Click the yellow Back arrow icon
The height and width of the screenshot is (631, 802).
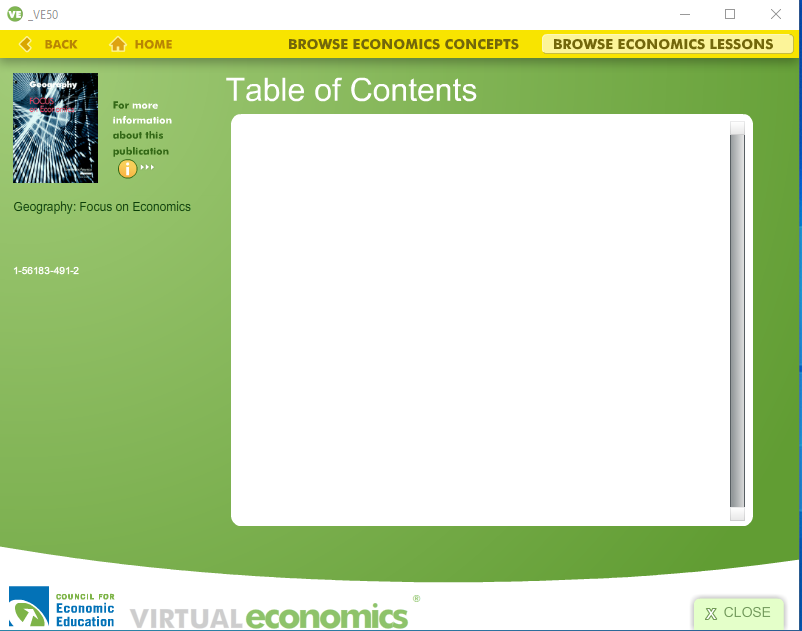pyautogui.click(x=25, y=44)
